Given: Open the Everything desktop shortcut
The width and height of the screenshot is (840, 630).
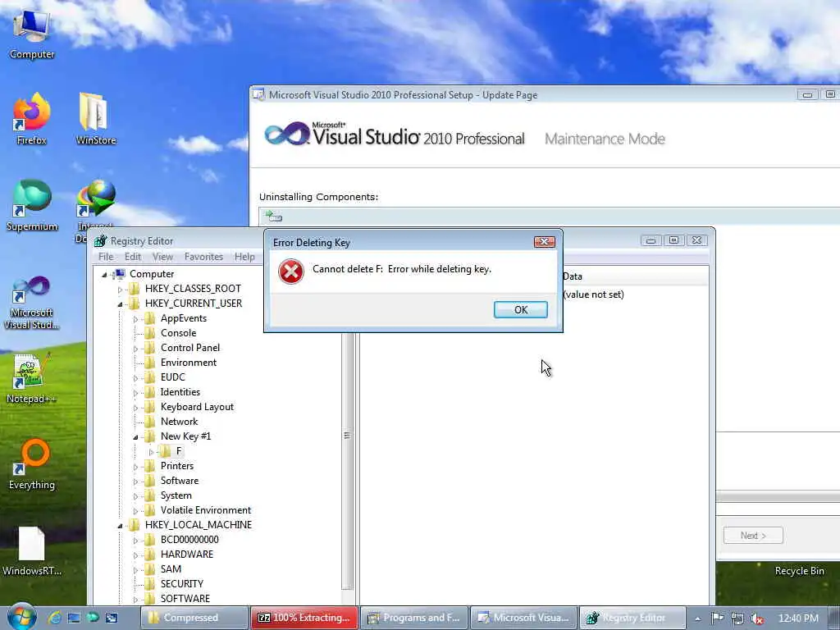Looking at the screenshot, I should [x=32, y=464].
